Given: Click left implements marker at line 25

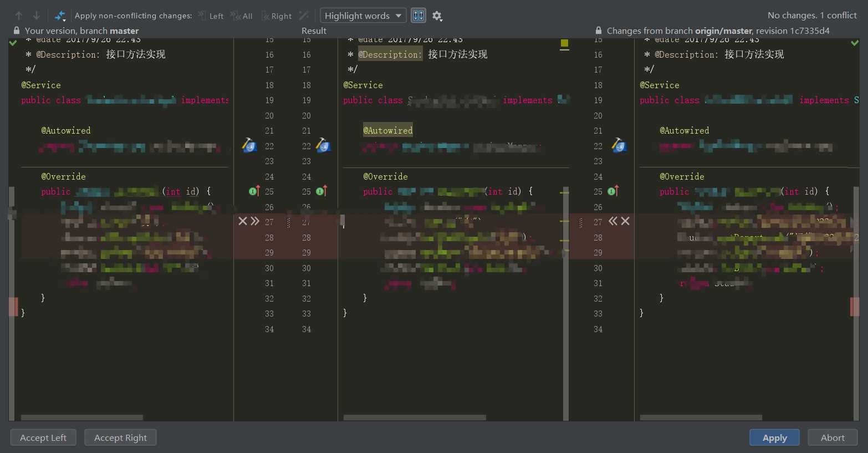Looking at the screenshot, I should coord(254,191).
